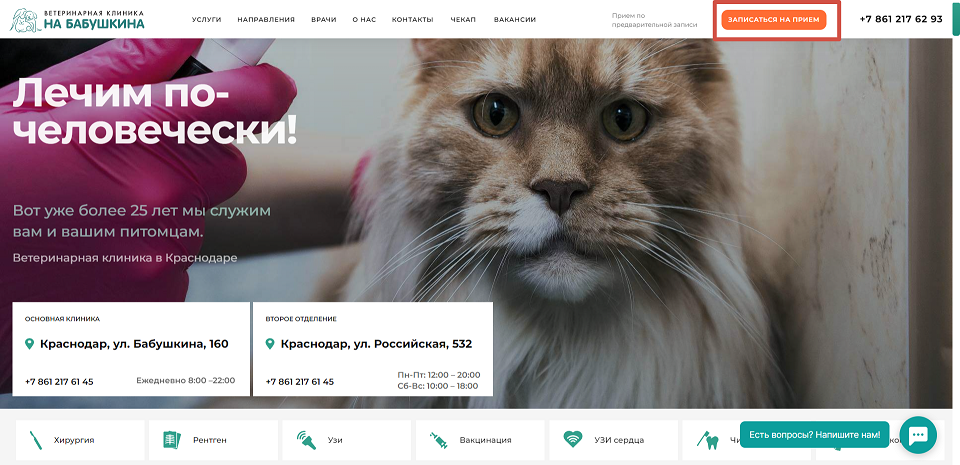Click the Записаться на прием button
This screenshot has height=465, width=960.
[774, 20]
